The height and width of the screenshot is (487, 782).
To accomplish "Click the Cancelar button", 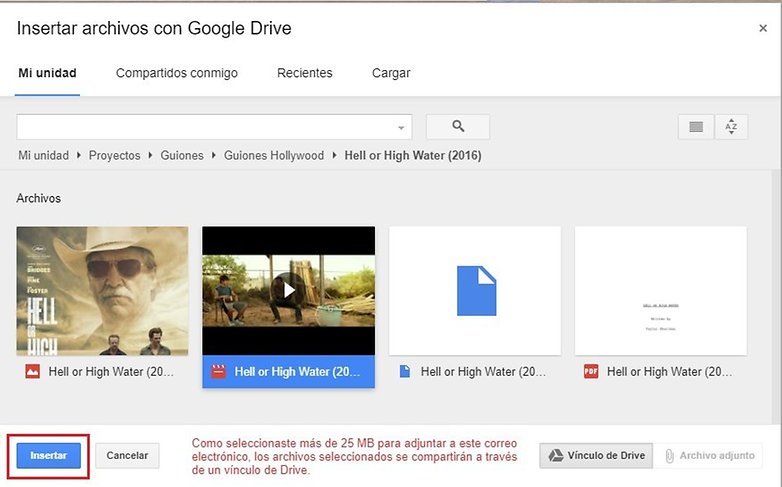I will pos(127,456).
